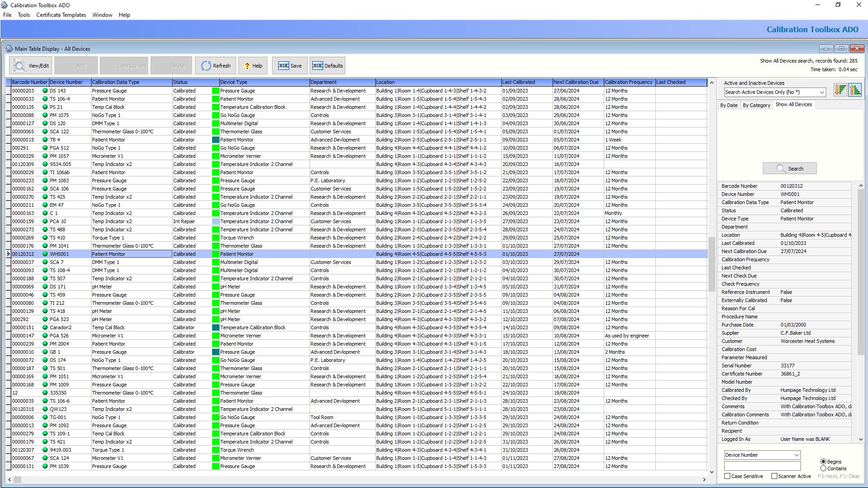Viewport: 868px width, 488px height.
Task: Open the Certificate Templates menu
Action: point(61,15)
